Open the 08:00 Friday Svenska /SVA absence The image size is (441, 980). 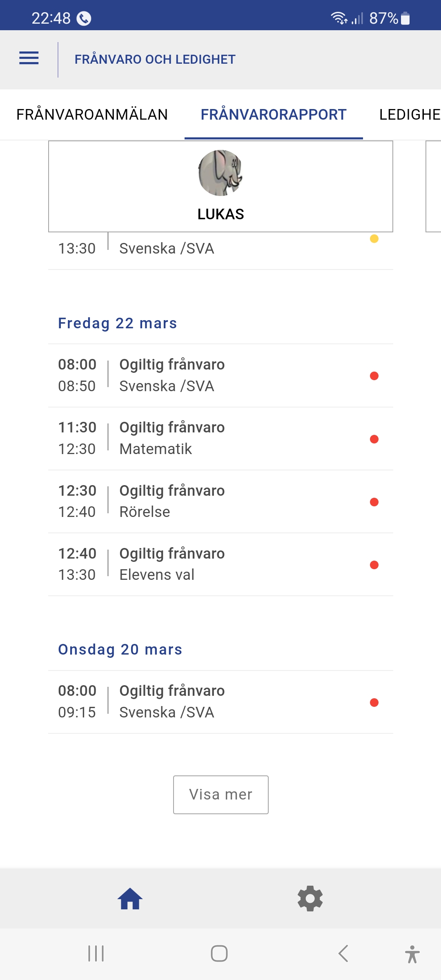coord(220,375)
